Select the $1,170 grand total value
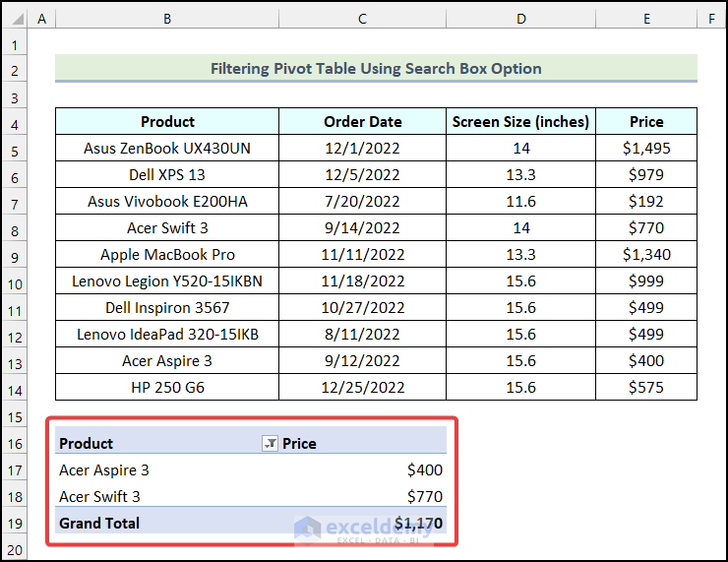This screenshot has height=562, width=728. [x=418, y=523]
